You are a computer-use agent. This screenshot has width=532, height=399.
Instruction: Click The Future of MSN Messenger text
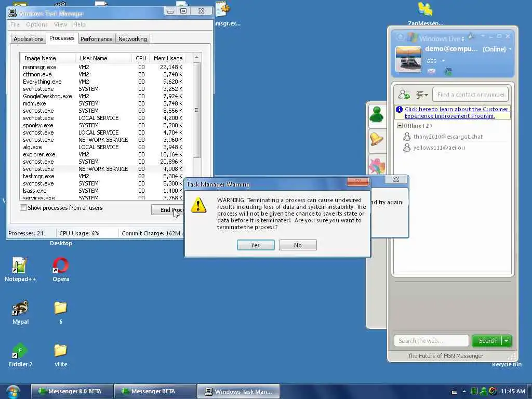coord(445,355)
